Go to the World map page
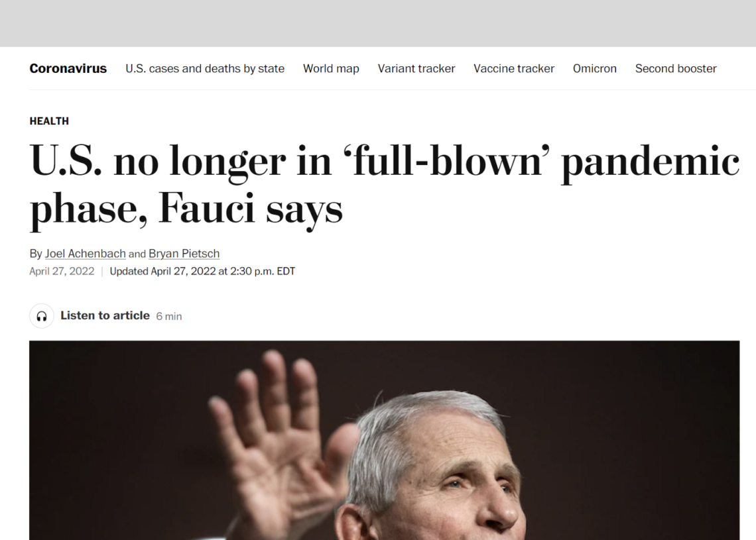The image size is (756, 540). (x=331, y=68)
